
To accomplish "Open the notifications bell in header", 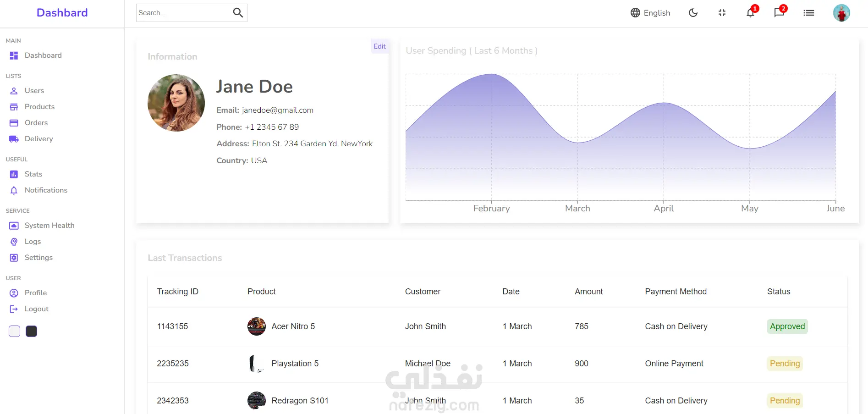I will coord(751,13).
